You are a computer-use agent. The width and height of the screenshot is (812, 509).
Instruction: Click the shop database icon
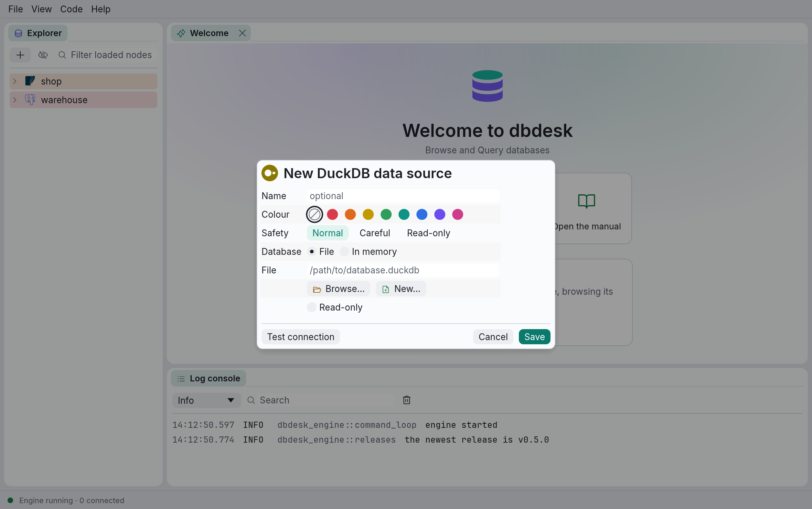point(30,81)
